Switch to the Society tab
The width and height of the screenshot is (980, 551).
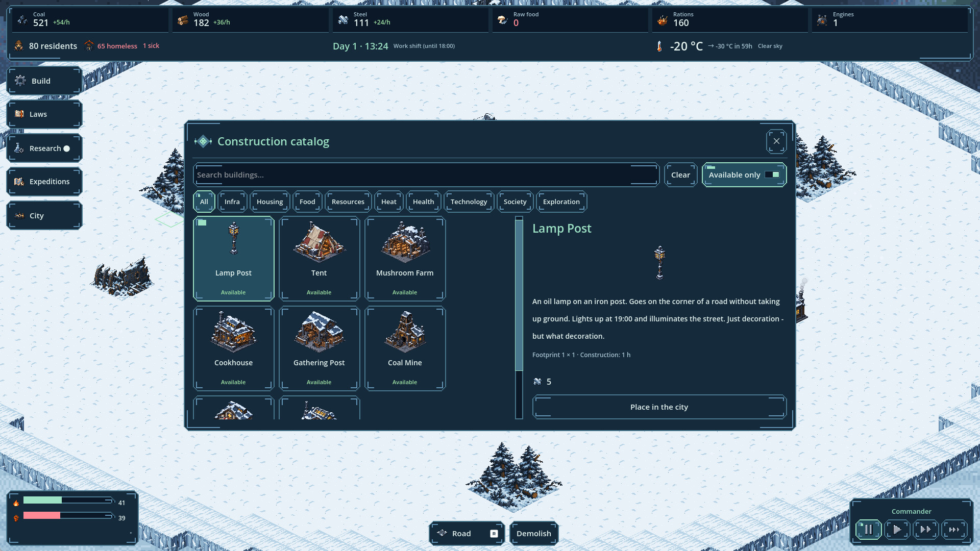(515, 202)
